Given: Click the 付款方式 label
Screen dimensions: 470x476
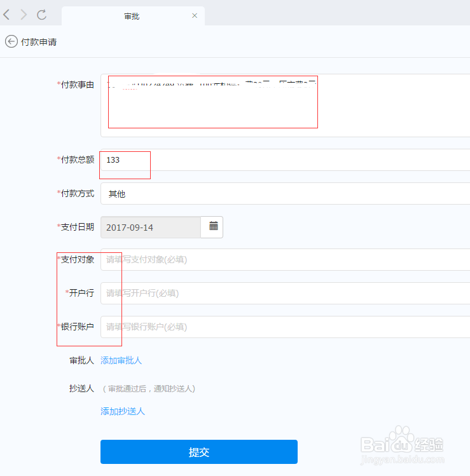Looking at the screenshot, I should 76,193.
